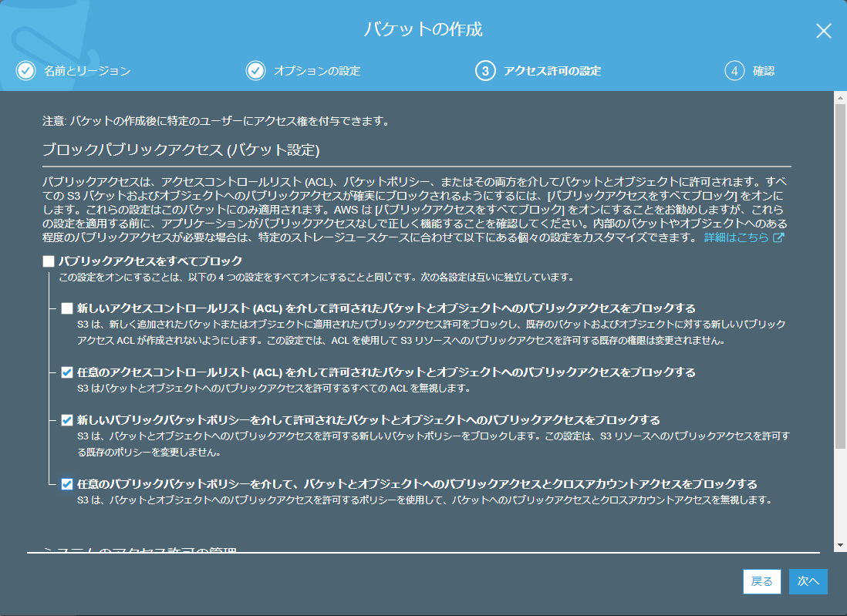Check the 新しいアクセスコントロールリスト (ACL) block checkbox
This screenshot has height=616, width=847.
pos(67,308)
